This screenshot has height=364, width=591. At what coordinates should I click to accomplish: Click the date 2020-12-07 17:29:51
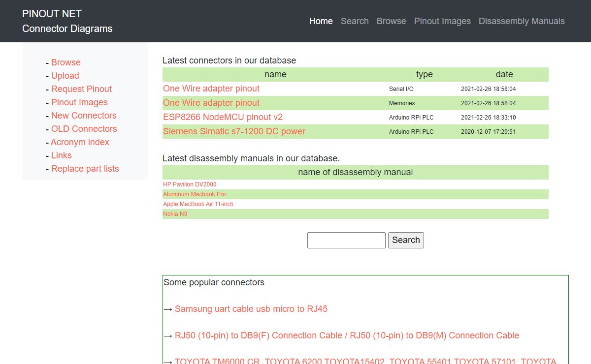(488, 132)
